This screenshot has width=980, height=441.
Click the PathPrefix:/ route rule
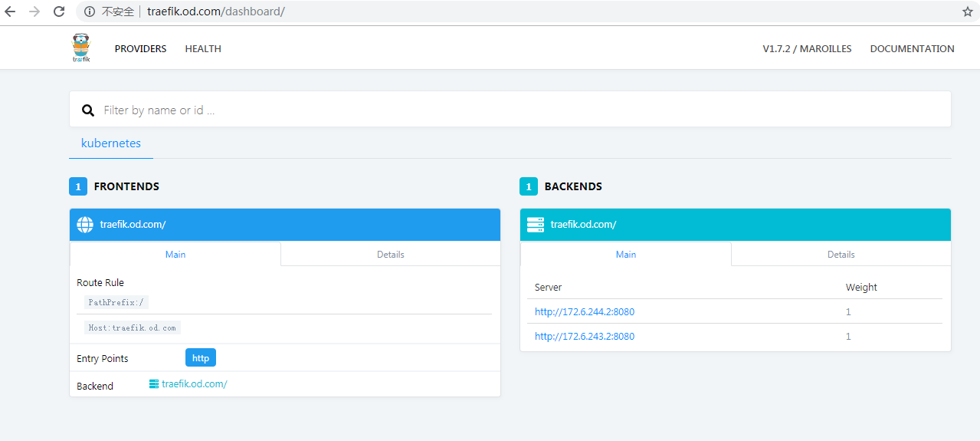tap(116, 302)
